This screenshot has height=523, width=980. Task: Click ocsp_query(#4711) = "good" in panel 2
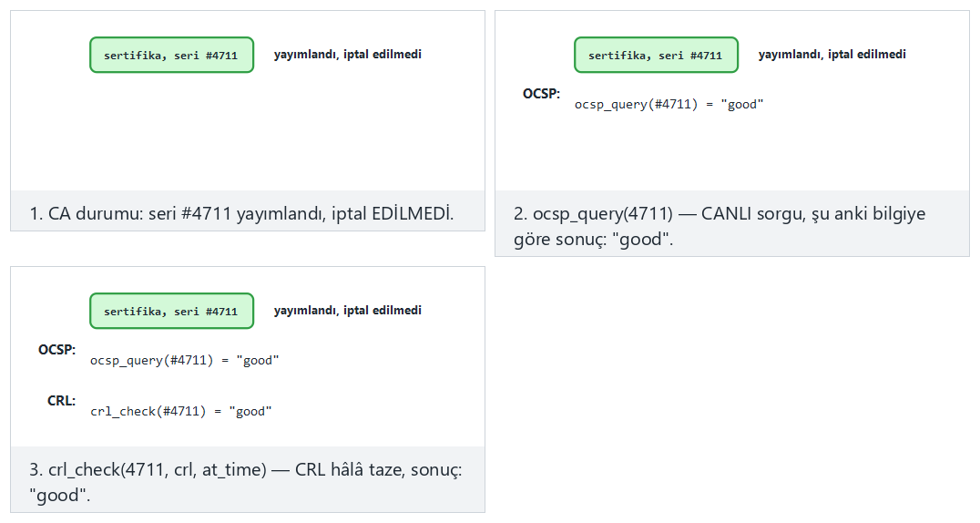[x=669, y=105]
